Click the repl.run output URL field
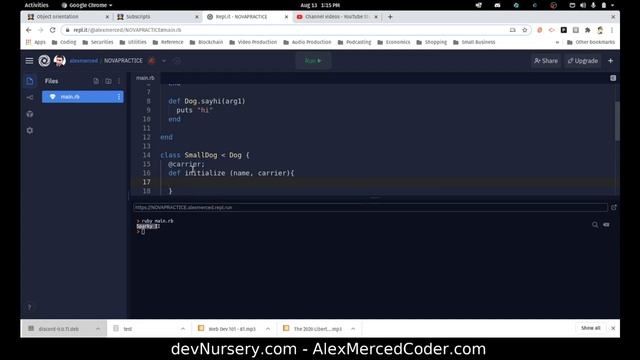This screenshot has width=640, height=360. click(x=370, y=207)
